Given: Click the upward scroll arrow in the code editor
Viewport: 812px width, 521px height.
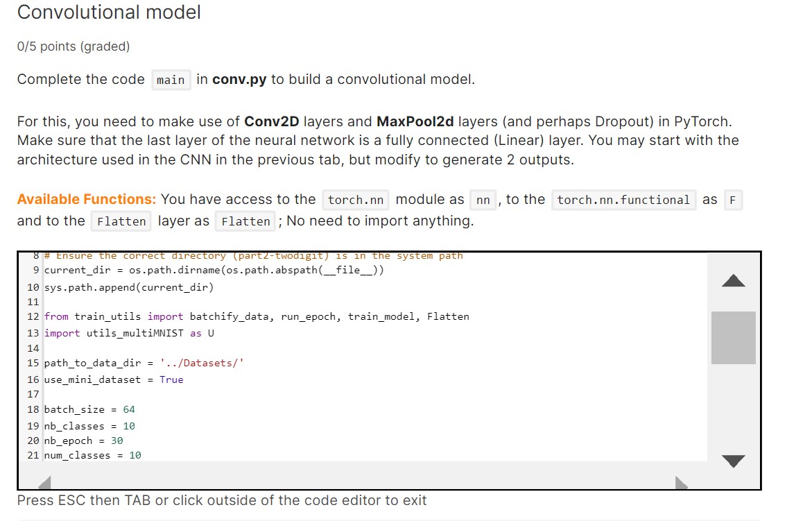Looking at the screenshot, I should pyautogui.click(x=733, y=280).
